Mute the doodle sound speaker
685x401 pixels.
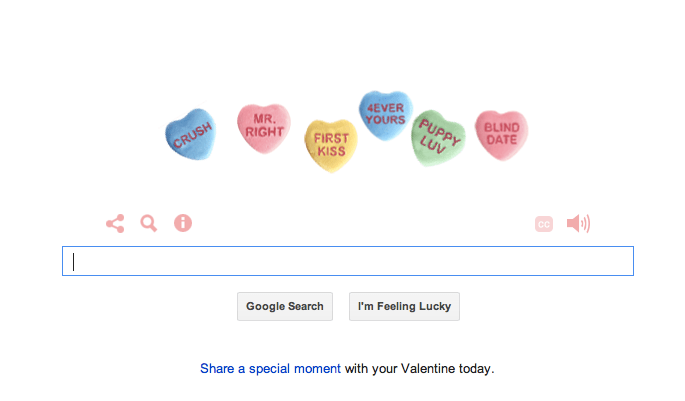pos(578,223)
